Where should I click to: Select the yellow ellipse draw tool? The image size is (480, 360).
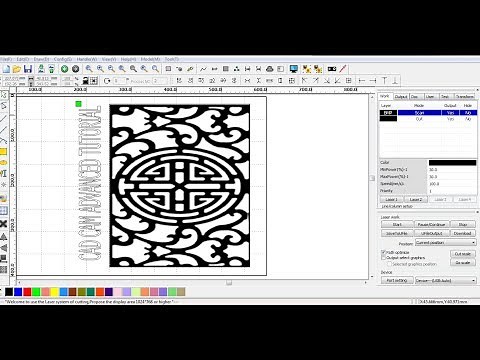click(x=3, y=163)
